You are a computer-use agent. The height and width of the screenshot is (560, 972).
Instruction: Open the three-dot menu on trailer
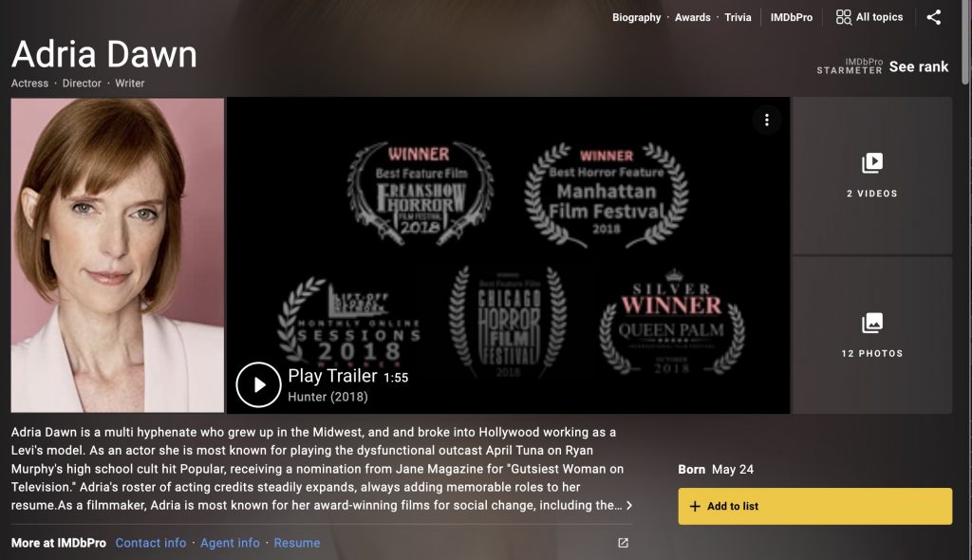click(x=767, y=120)
